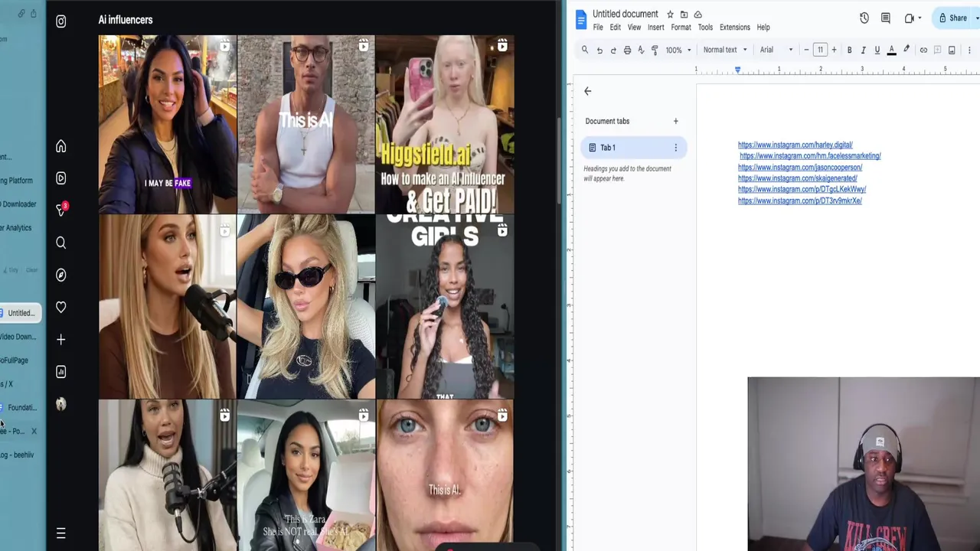Open the Insert menu
The image size is (980, 551).
(x=656, y=28)
